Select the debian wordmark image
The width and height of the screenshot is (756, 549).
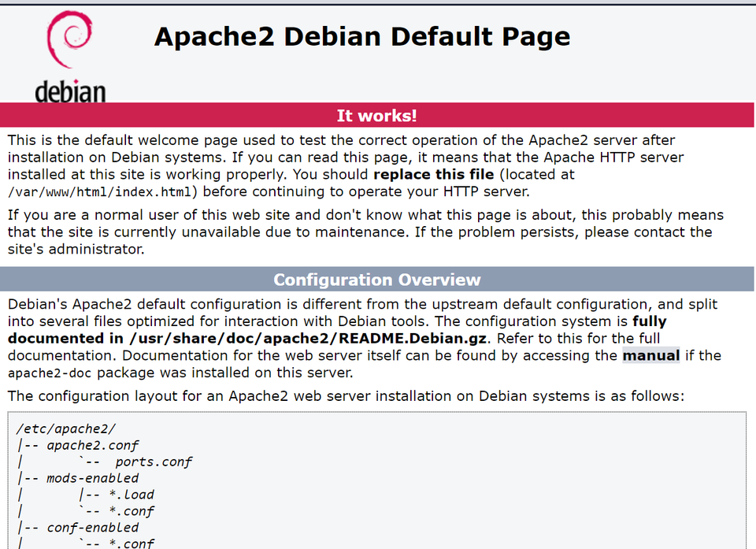(70, 91)
